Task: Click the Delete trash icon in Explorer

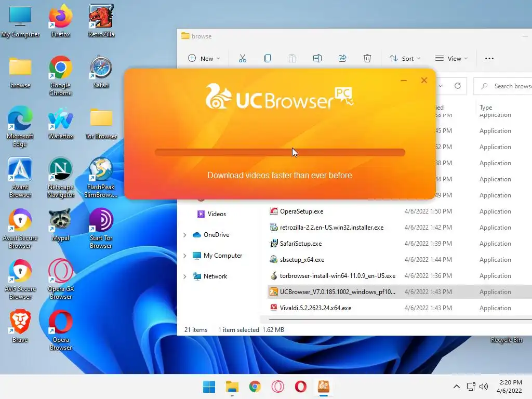Action: pyautogui.click(x=367, y=58)
